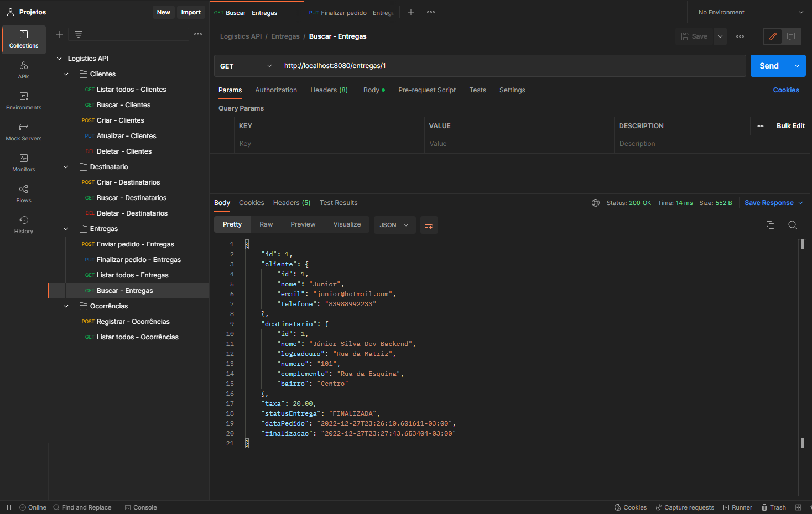Open the Monitors sidebar panel
Screen dimensions: 812x514
pyautogui.click(x=24, y=163)
